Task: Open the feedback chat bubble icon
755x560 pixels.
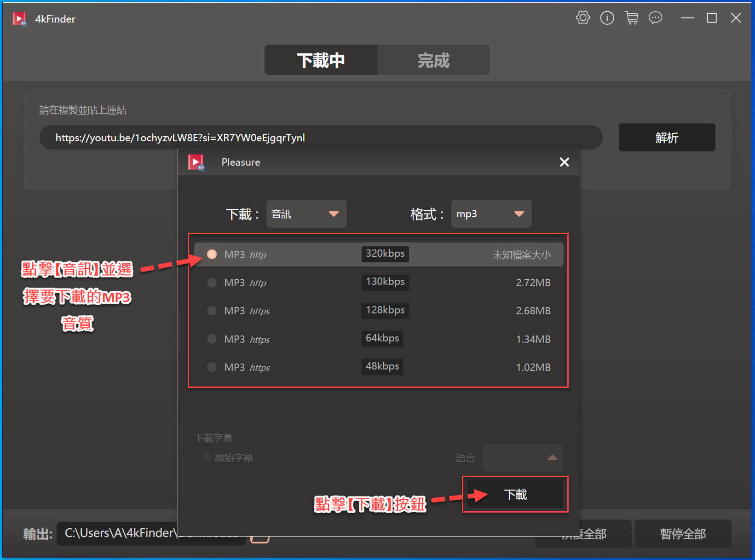Action: [655, 18]
